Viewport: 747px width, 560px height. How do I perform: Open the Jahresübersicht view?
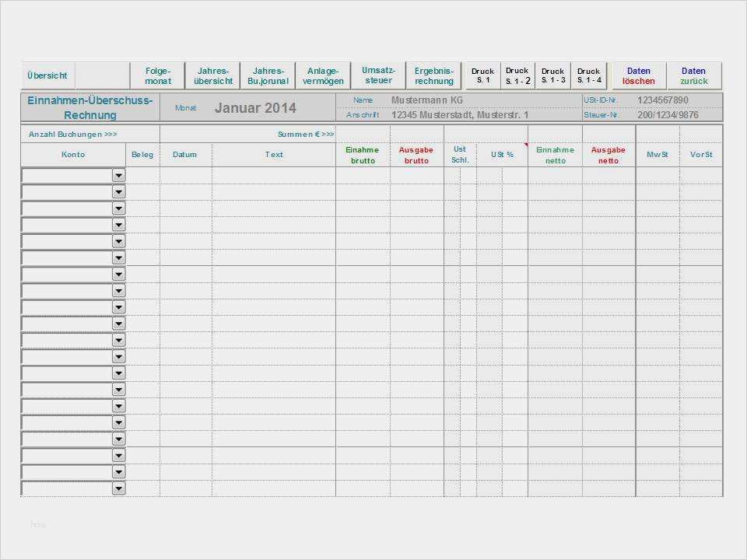[213, 76]
